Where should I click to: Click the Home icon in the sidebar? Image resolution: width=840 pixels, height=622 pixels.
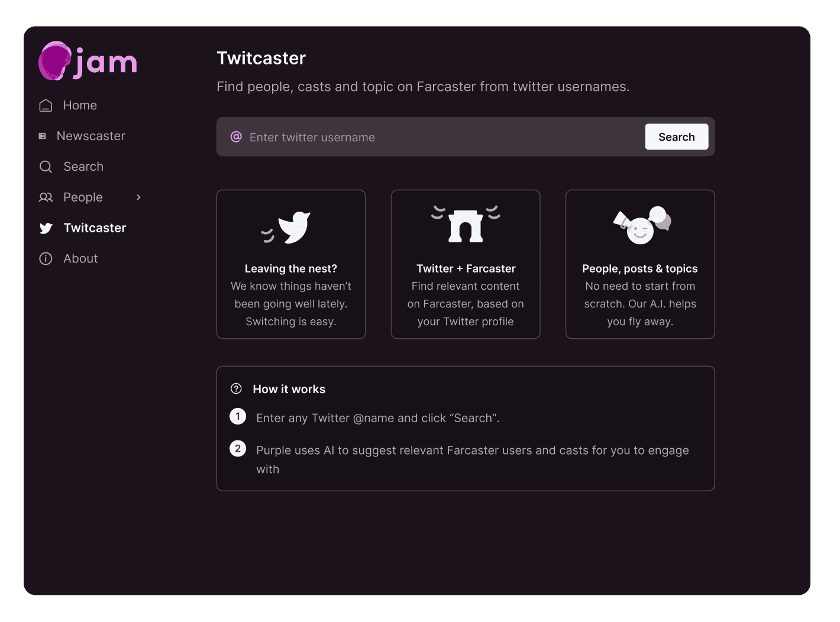(x=46, y=105)
